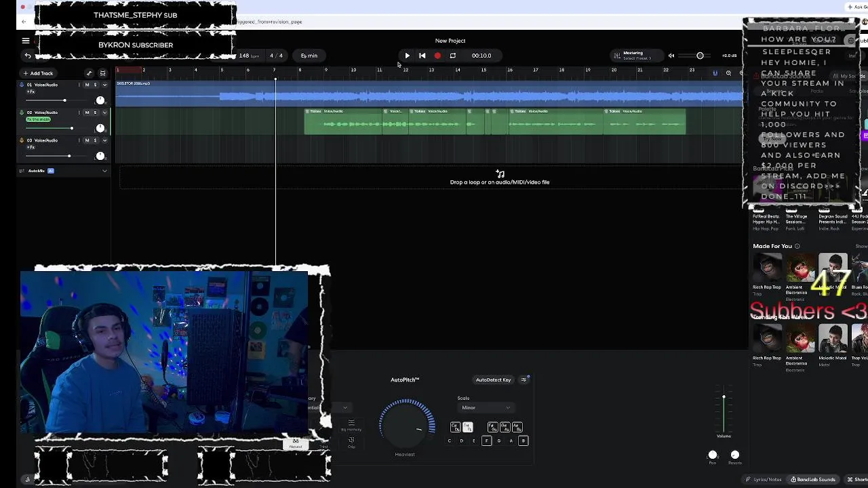This screenshot has height=488, width=868.
Task: Click the 148 bpm tempo field
Action: click(x=249, y=56)
